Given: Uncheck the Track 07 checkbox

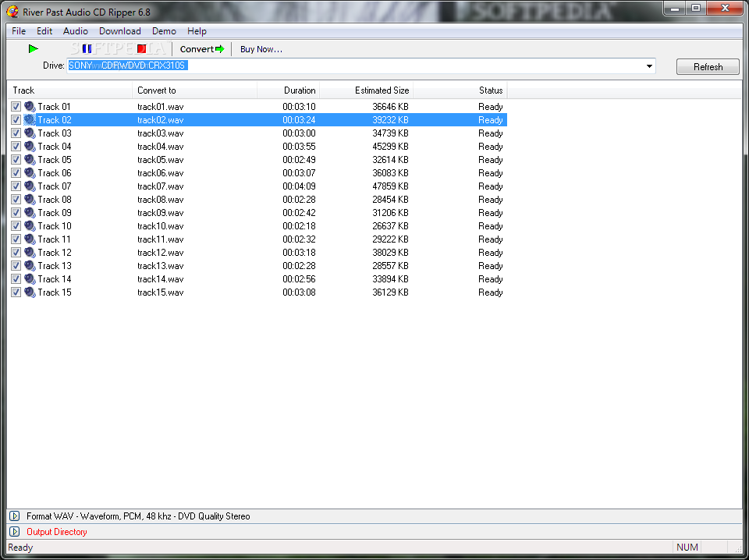Looking at the screenshot, I should [16, 186].
